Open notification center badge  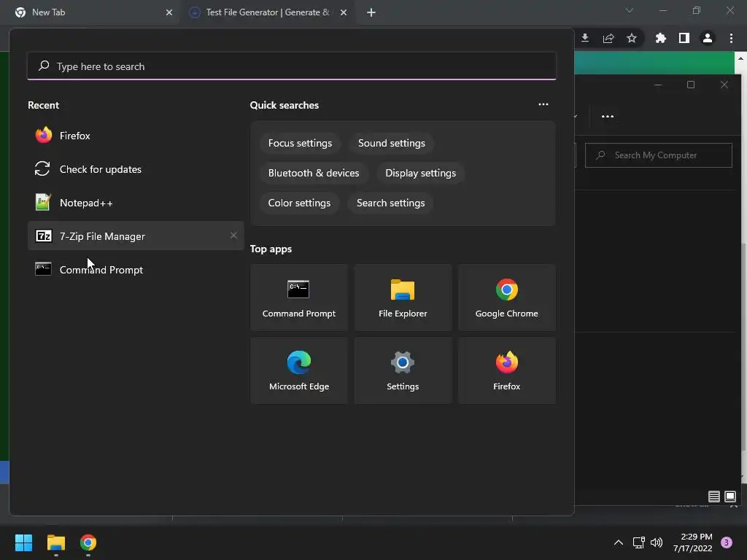click(727, 542)
